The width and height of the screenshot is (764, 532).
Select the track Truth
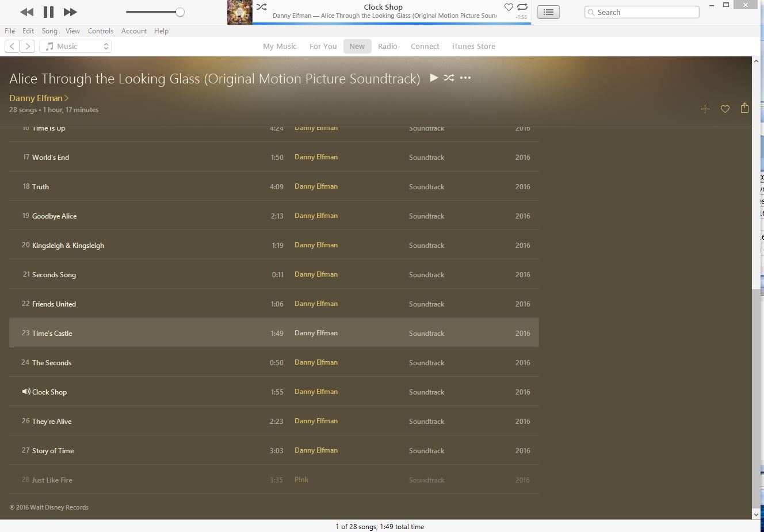coord(274,186)
